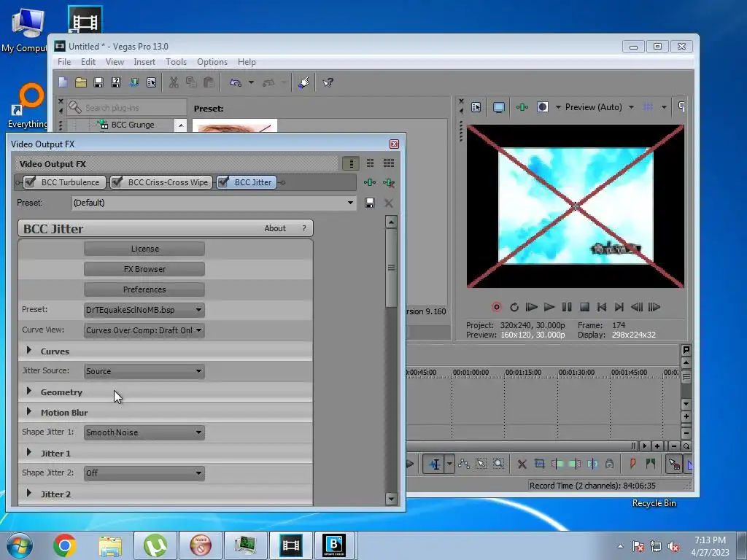The image size is (747, 560).
Task: Toggle the BCC Jitter effect checkbox
Action: (x=223, y=182)
